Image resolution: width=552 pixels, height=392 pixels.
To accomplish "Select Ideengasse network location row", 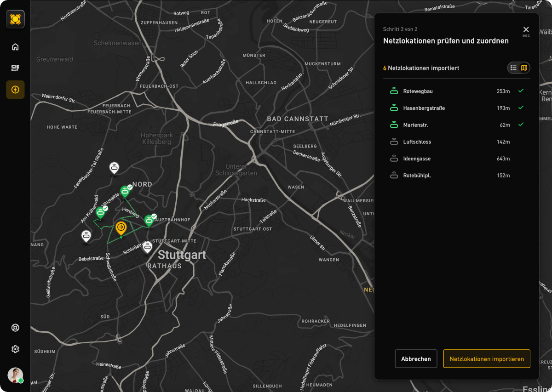I will pyautogui.click(x=417, y=159).
